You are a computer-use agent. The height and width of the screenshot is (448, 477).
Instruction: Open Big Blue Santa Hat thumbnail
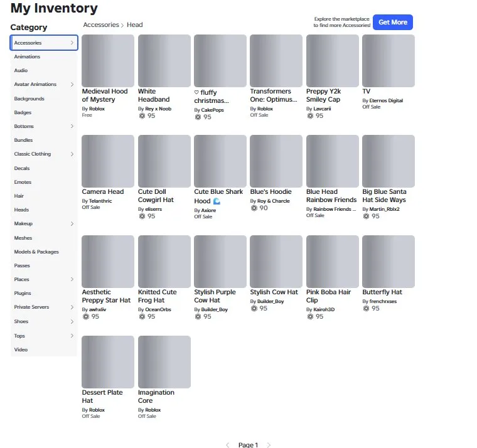tap(389, 161)
